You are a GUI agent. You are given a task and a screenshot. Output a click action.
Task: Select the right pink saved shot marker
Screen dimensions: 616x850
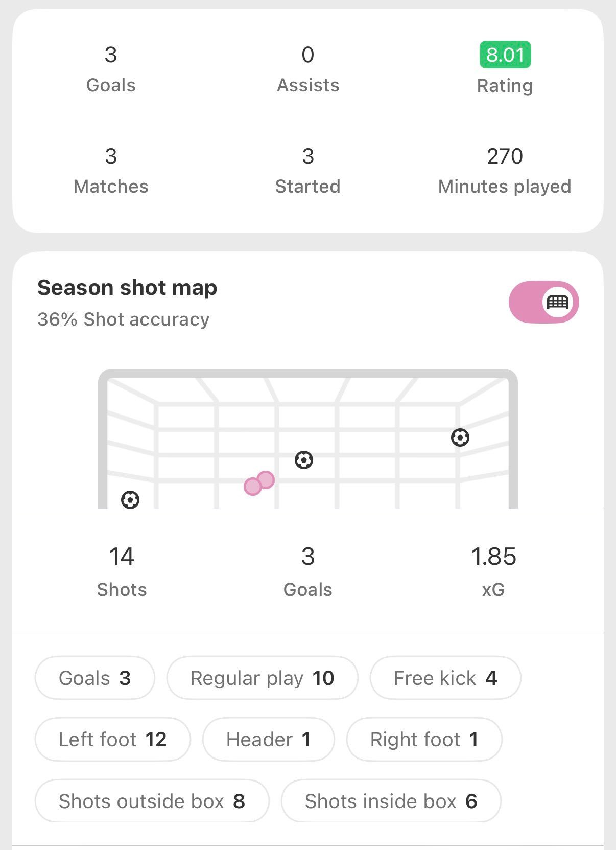tap(266, 479)
